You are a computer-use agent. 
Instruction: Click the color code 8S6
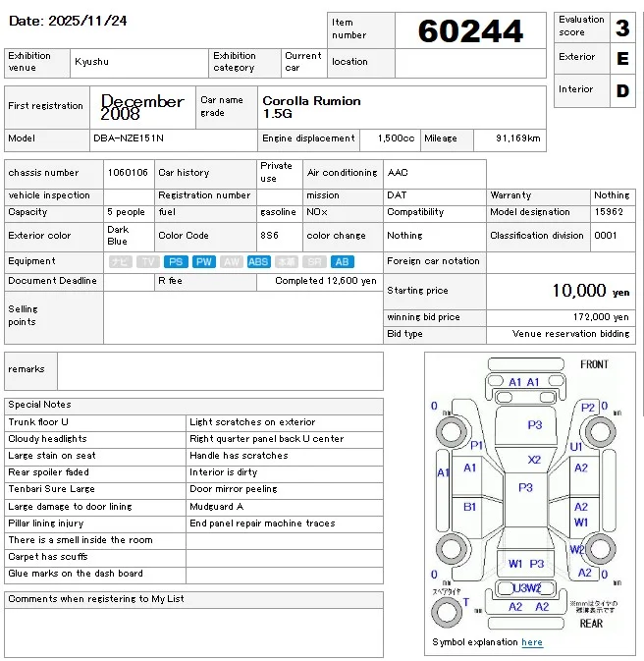(x=269, y=235)
